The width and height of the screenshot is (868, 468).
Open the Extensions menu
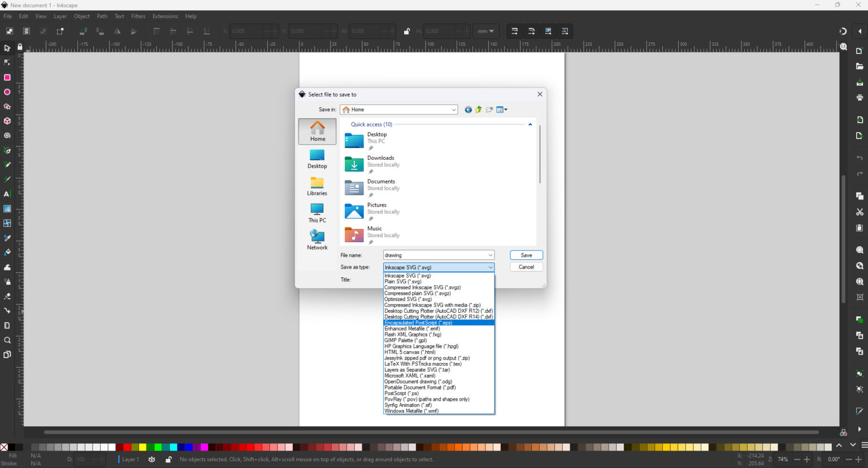pyautogui.click(x=165, y=16)
